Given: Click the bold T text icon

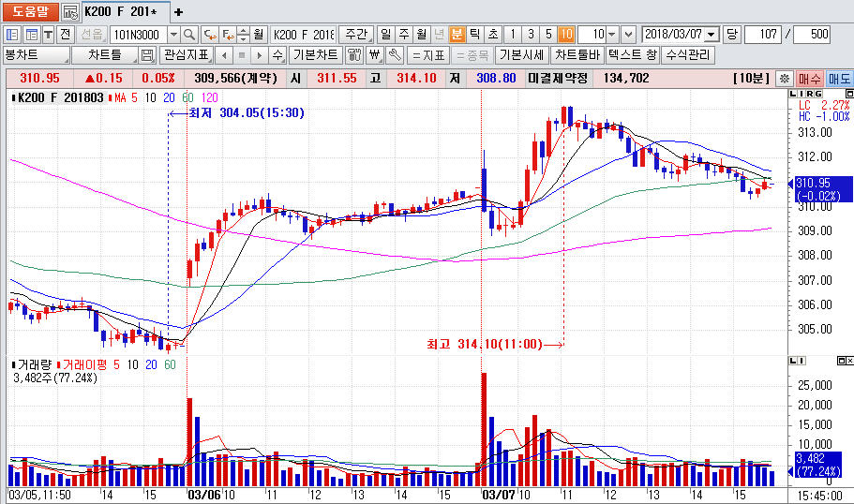Looking at the screenshot, I should click(x=48, y=35).
